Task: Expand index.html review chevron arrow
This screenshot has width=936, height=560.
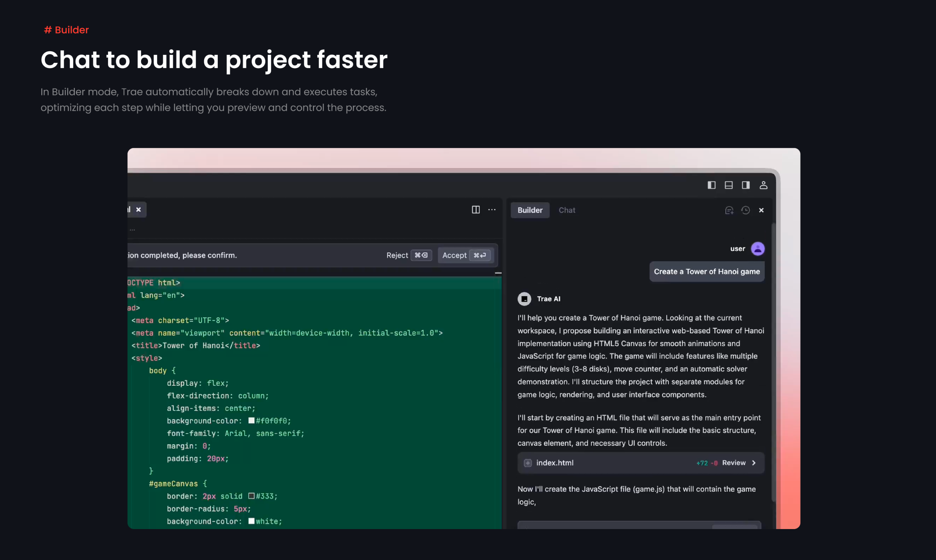Action: 754,463
